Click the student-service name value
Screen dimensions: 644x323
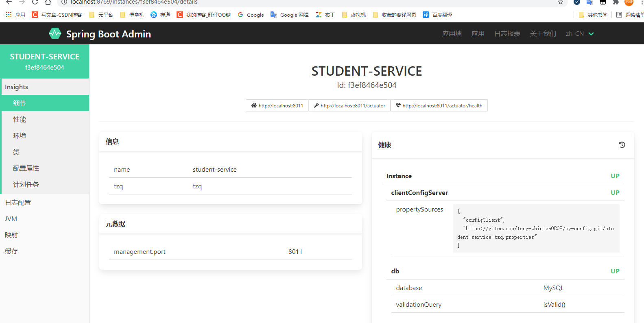215,169
